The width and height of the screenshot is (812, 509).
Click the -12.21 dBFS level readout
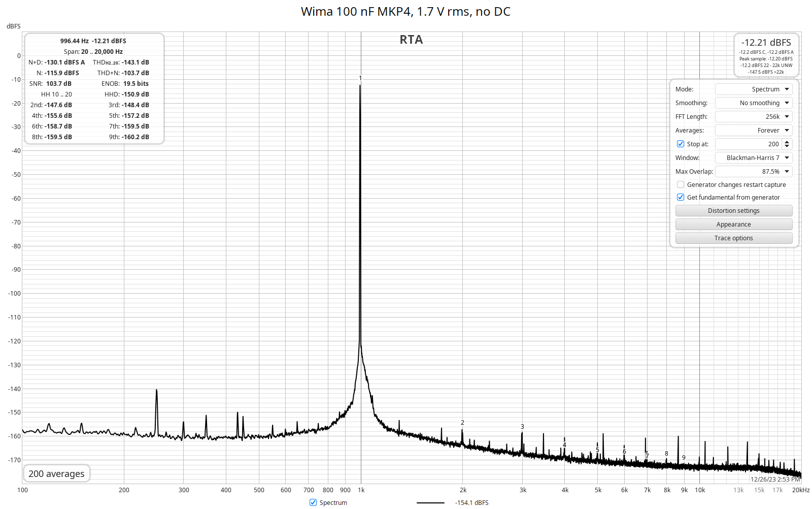(766, 43)
